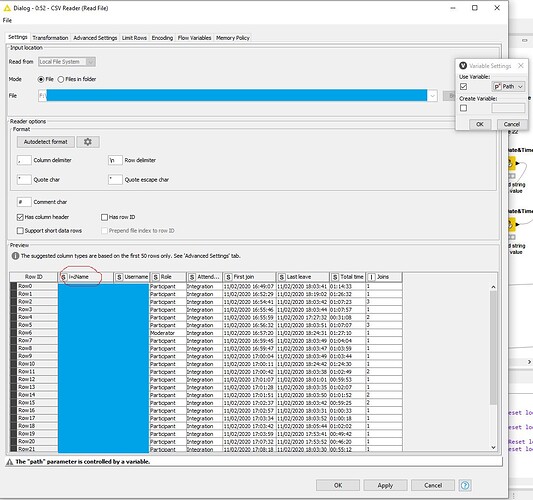Click the Quote escape char input field
This screenshot has width=533, height=500.
coord(115,179)
